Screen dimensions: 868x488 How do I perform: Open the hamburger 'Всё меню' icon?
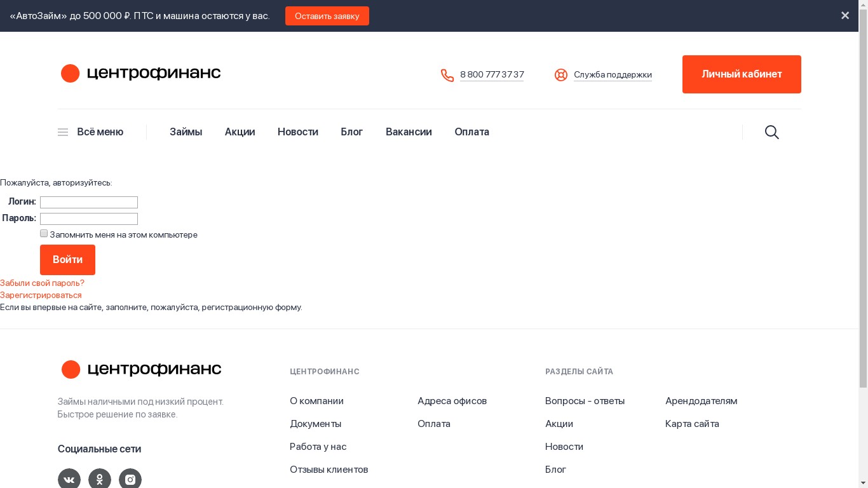63,132
